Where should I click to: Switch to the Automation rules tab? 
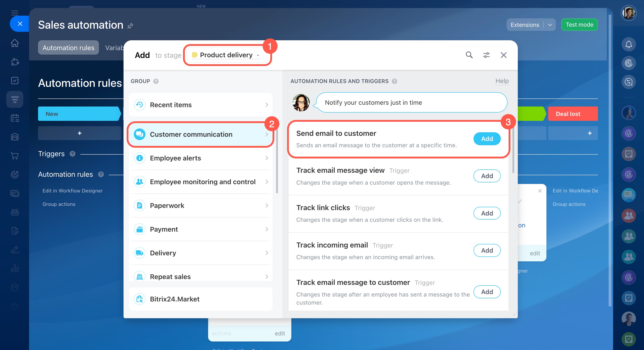click(x=68, y=47)
